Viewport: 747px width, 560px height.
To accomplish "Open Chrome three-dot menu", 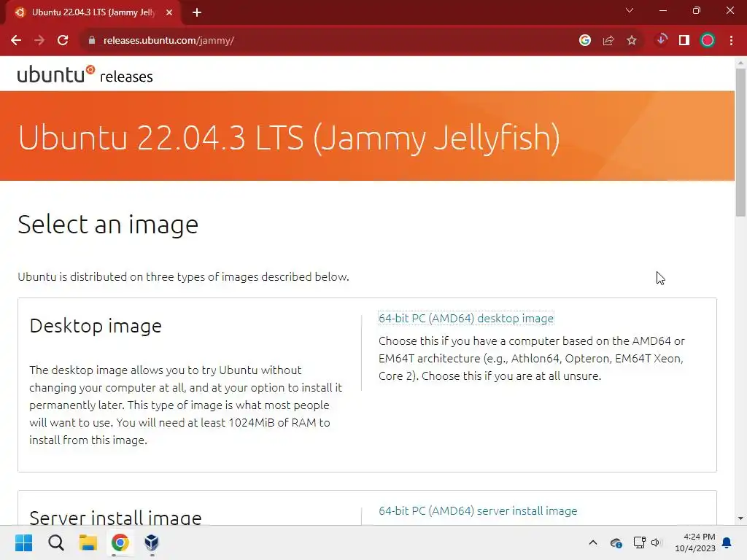I will [x=731, y=41].
